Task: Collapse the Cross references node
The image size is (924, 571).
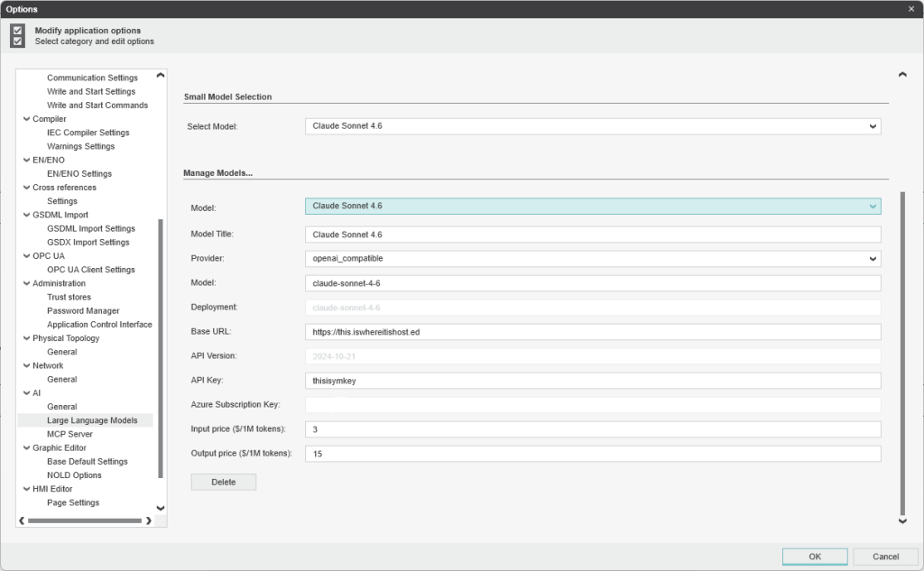Action: (26, 188)
